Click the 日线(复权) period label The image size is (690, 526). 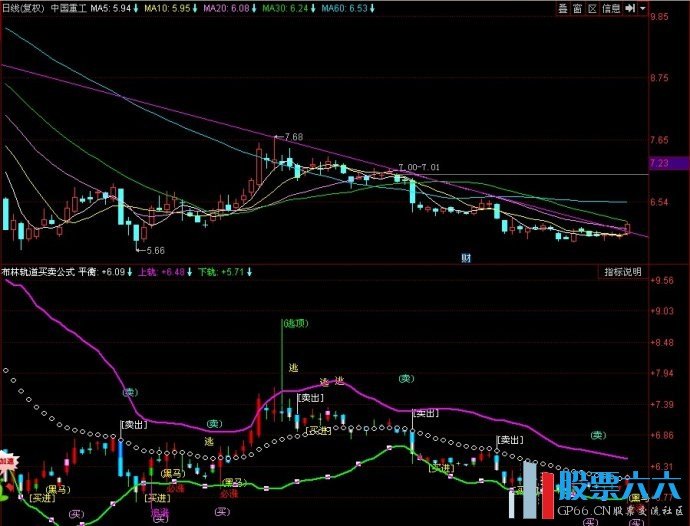22,7
